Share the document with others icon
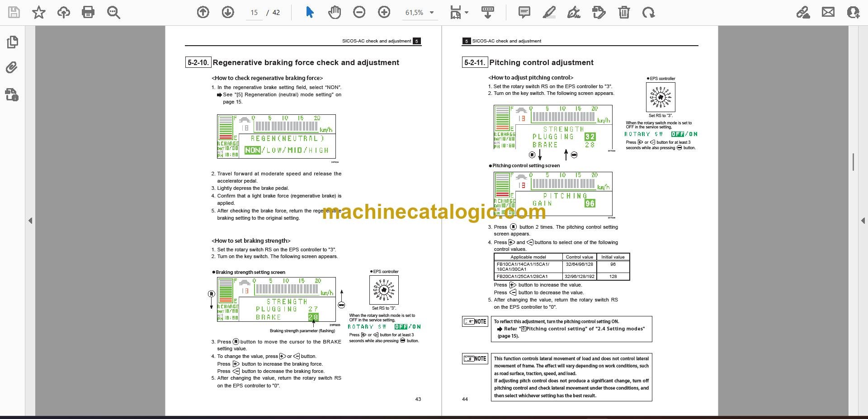 [853, 12]
